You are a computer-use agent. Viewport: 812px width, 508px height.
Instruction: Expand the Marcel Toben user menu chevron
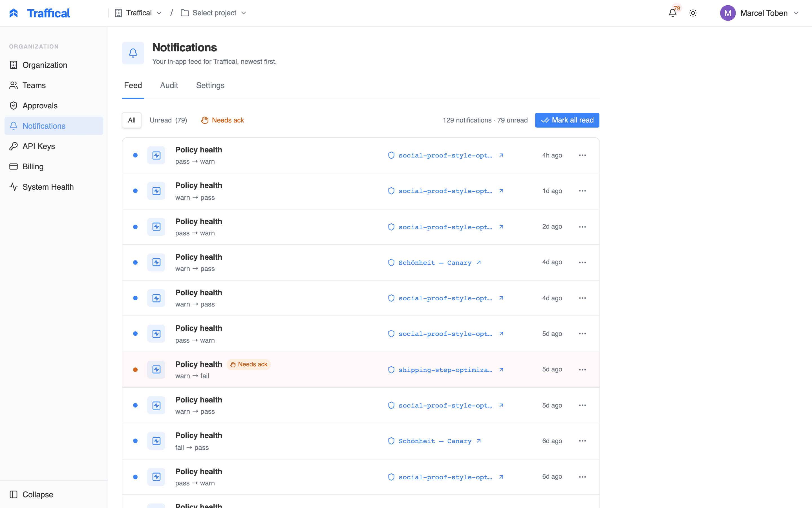[796, 13]
